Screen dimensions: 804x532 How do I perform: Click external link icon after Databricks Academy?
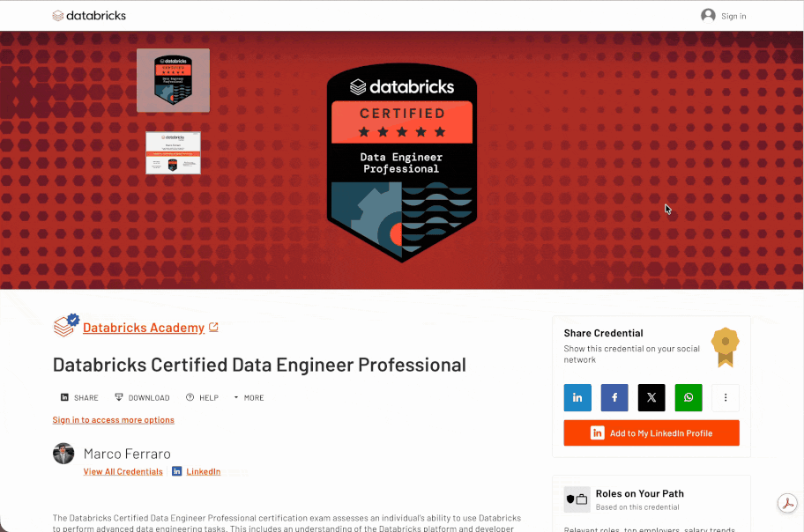click(x=214, y=327)
